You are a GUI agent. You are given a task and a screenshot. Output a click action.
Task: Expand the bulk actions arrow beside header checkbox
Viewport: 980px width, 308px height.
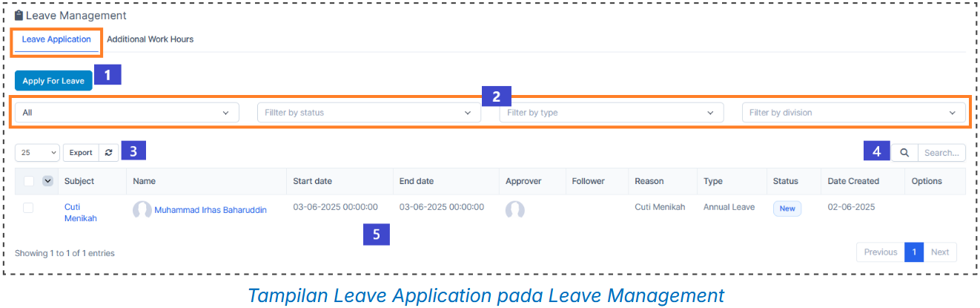(x=48, y=181)
